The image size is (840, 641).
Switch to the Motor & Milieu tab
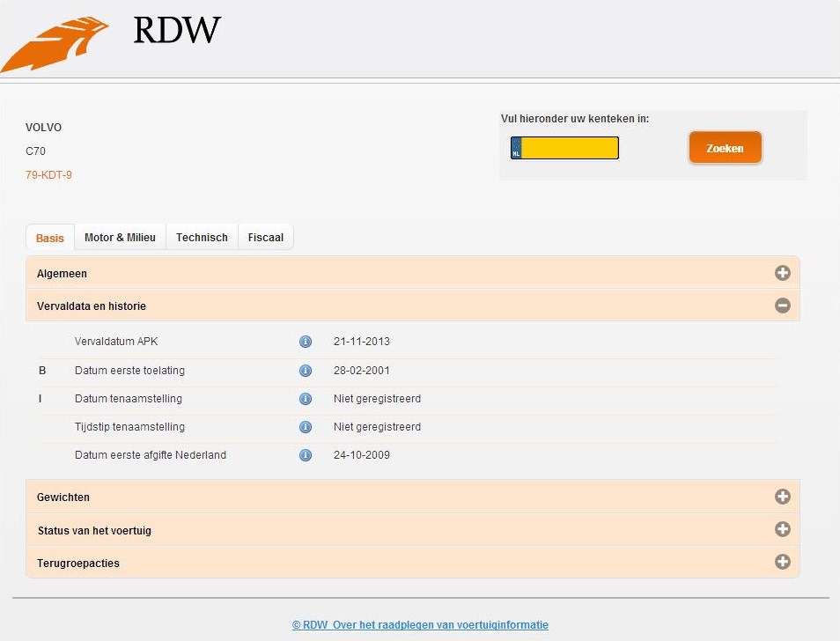120,238
